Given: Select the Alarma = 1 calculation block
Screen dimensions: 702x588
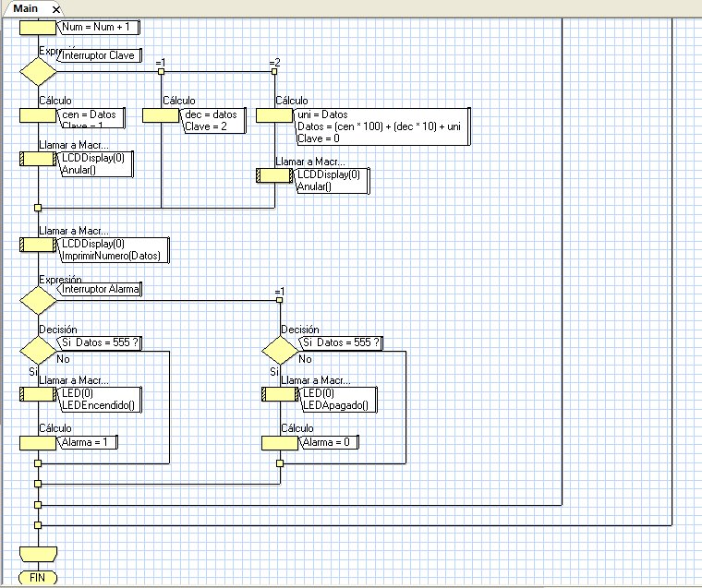Looking at the screenshot, I should [38, 443].
